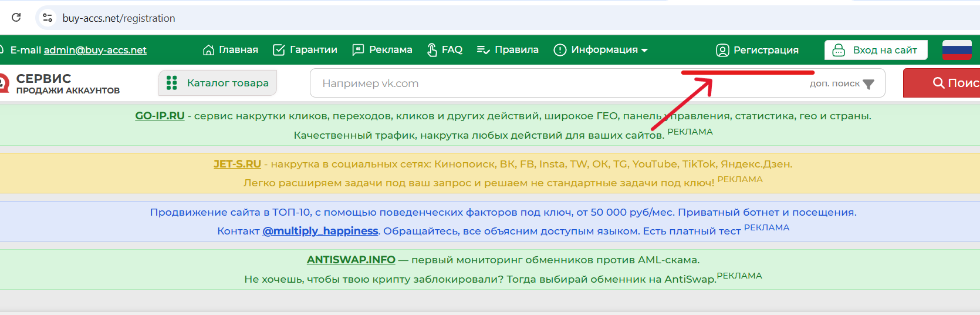
Task: Open the Реклама menu item
Action: pos(391,50)
